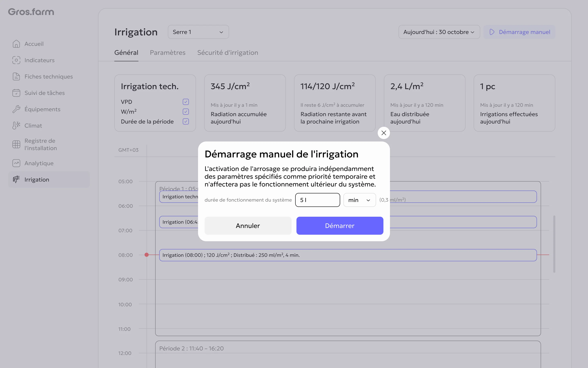Click the Équipements wrench icon
This screenshot has height=368, width=588.
coord(16,109)
